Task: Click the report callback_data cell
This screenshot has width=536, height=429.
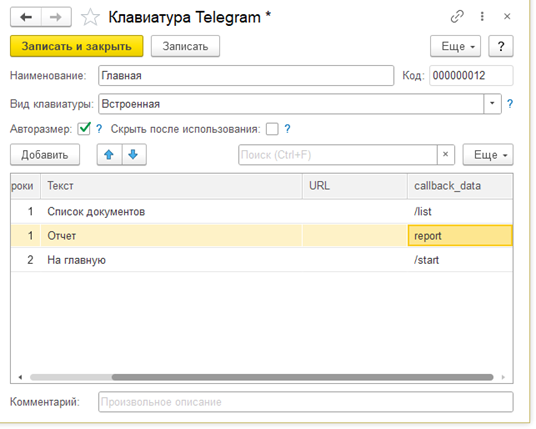Action: point(460,236)
